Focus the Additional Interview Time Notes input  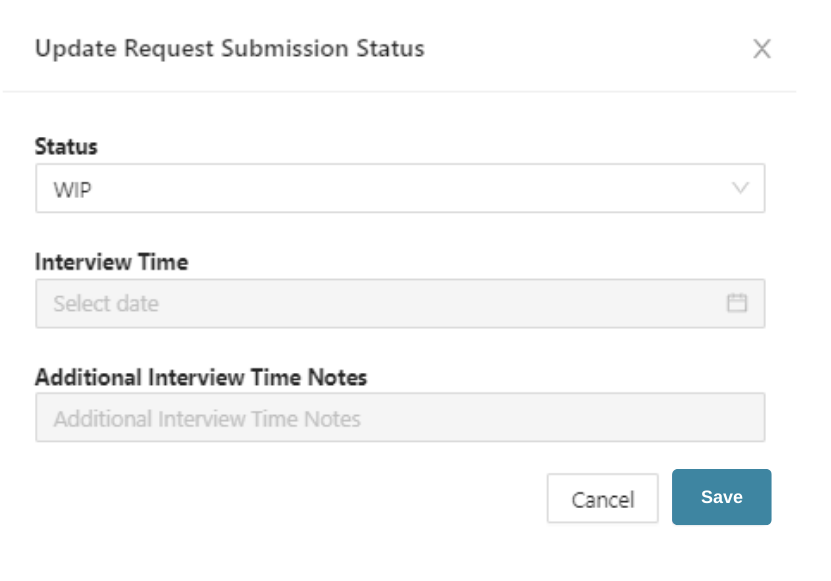point(400,417)
